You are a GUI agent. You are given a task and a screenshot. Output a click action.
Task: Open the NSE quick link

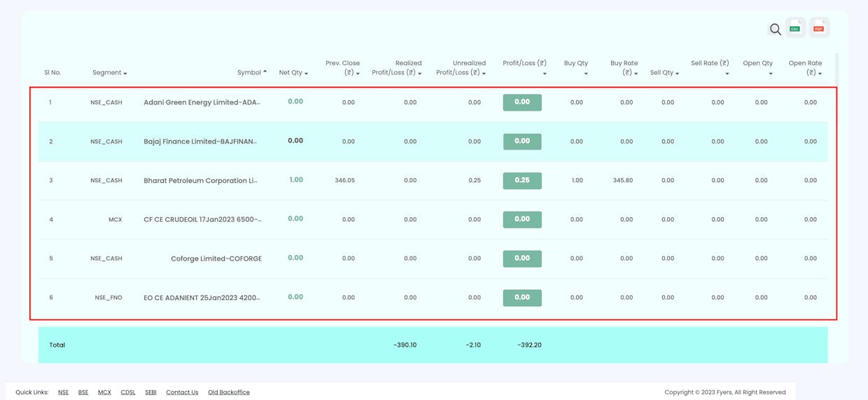coord(63,392)
